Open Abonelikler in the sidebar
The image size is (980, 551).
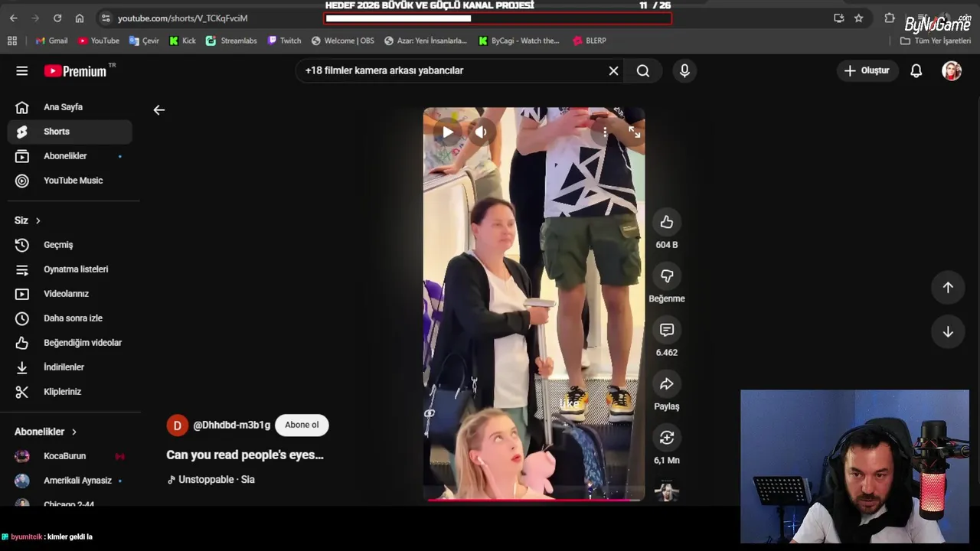click(x=70, y=156)
